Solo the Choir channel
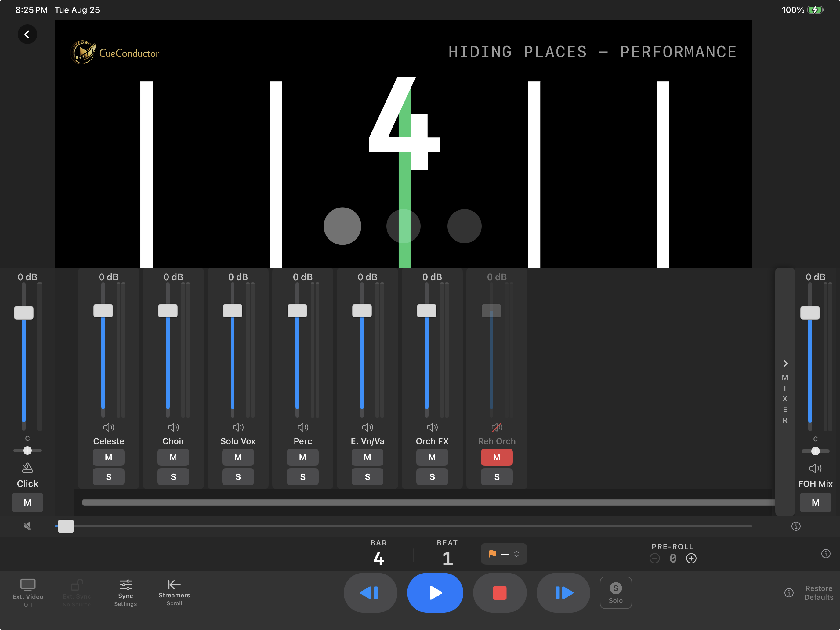This screenshot has width=840, height=630. (x=174, y=476)
